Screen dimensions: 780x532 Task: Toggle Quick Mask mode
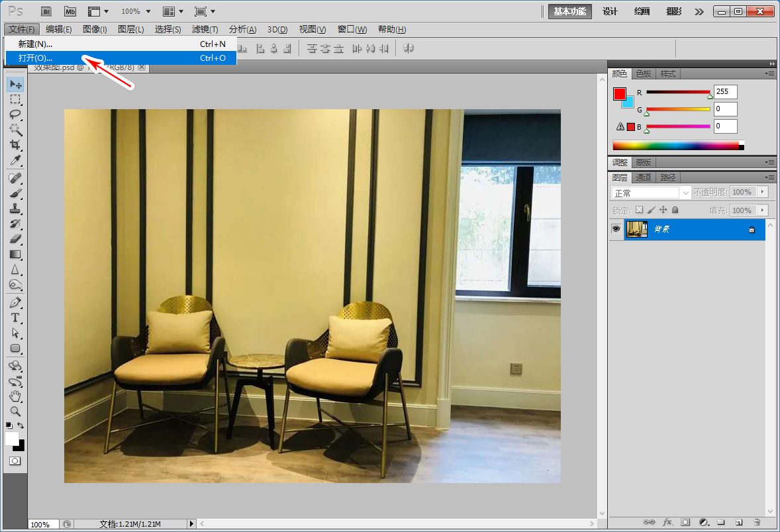pos(15,461)
